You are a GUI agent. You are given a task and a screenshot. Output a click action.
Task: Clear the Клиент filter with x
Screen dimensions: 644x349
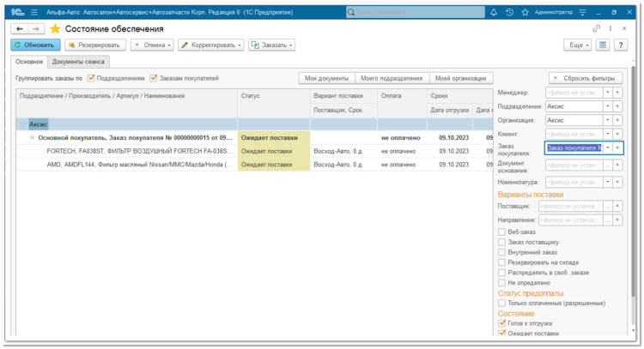point(617,134)
